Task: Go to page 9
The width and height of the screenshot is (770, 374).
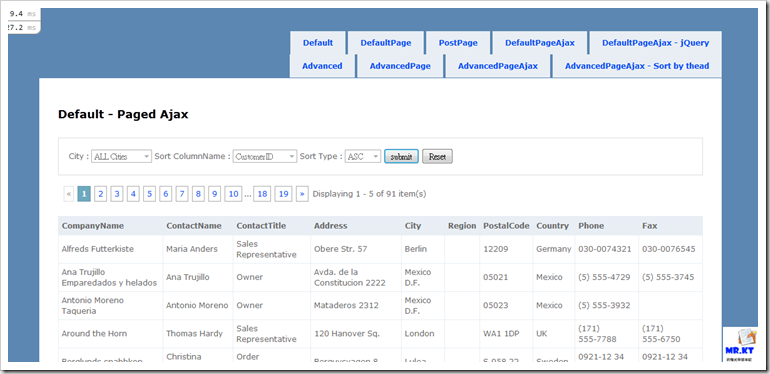Action: tap(214, 194)
